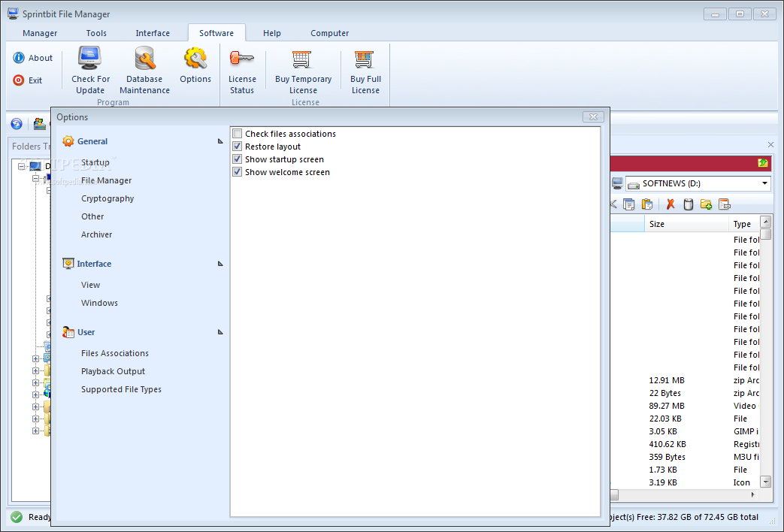Image resolution: width=784 pixels, height=532 pixels.
Task: Click the User category icon
Action: [x=68, y=332]
